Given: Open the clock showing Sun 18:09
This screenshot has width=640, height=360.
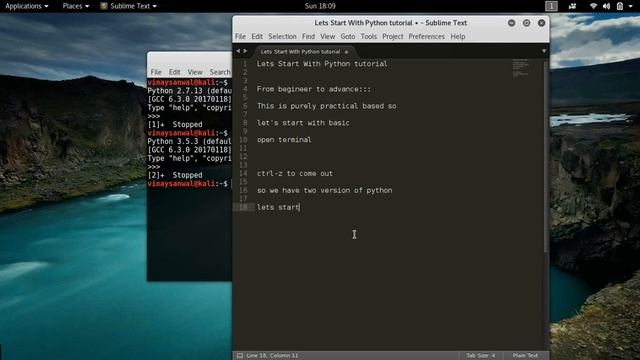Looking at the screenshot, I should (320, 6).
